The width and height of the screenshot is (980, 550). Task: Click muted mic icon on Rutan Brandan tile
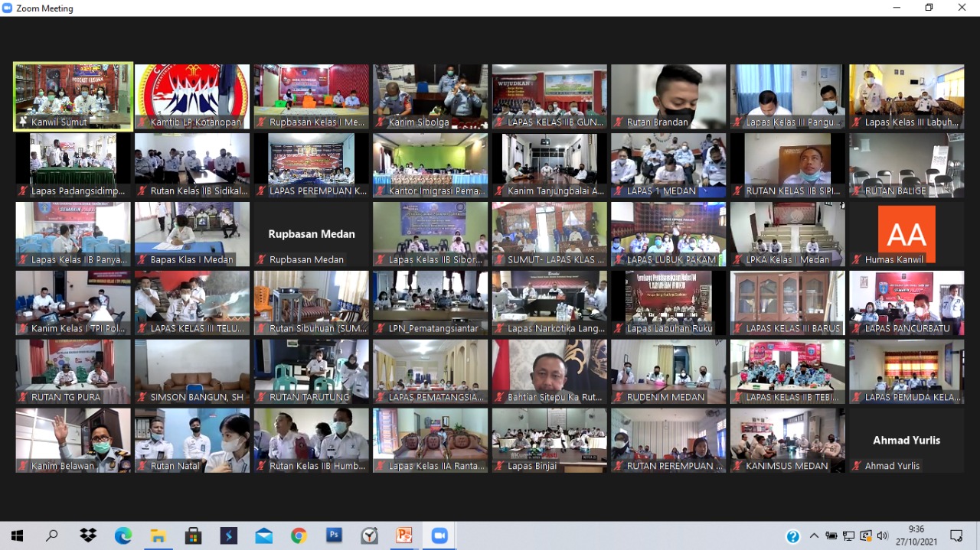pyautogui.click(x=619, y=122)
